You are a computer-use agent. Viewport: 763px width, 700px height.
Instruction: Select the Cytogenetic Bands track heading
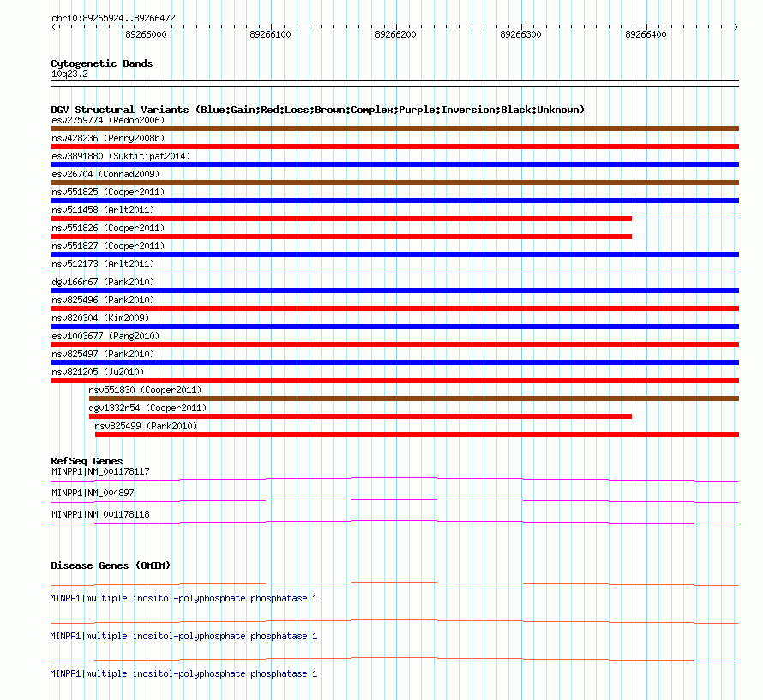pyautogui.click(x=102, y=63)
